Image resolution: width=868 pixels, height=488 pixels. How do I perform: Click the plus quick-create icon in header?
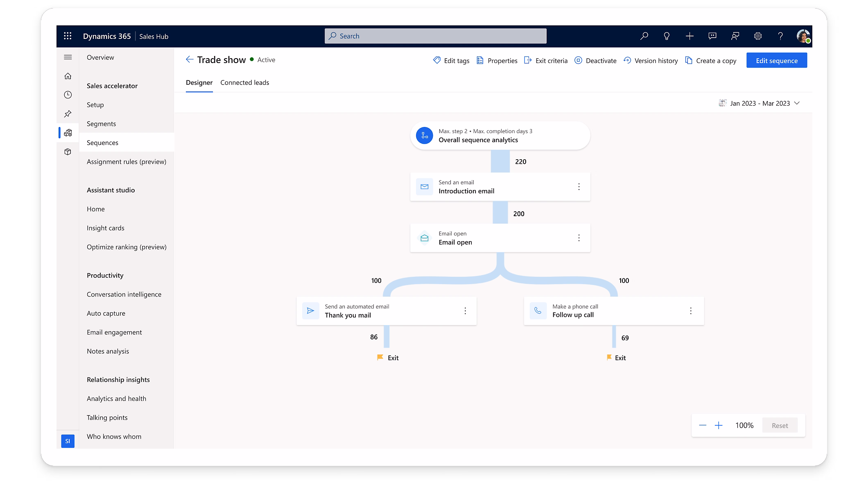pos(689,36)
